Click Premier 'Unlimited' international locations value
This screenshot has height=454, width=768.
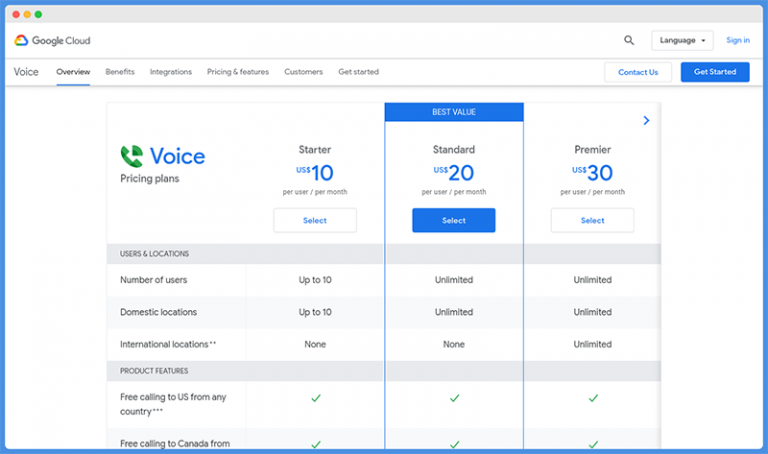592,344
